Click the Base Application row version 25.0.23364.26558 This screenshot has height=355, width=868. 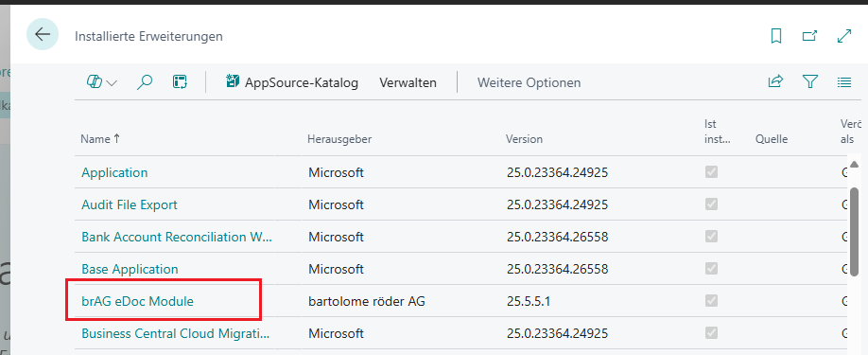558,269
